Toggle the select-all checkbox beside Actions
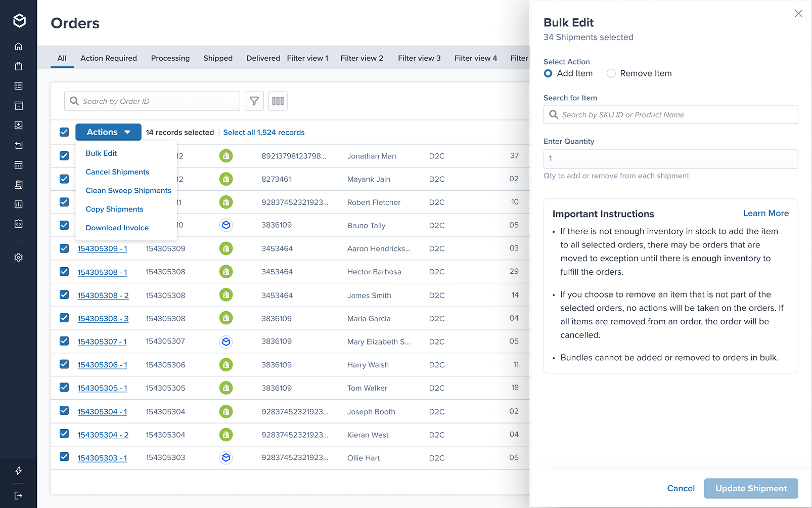This screenshot has height=508, width=812. pyautogui.click(x=64, y=132)
